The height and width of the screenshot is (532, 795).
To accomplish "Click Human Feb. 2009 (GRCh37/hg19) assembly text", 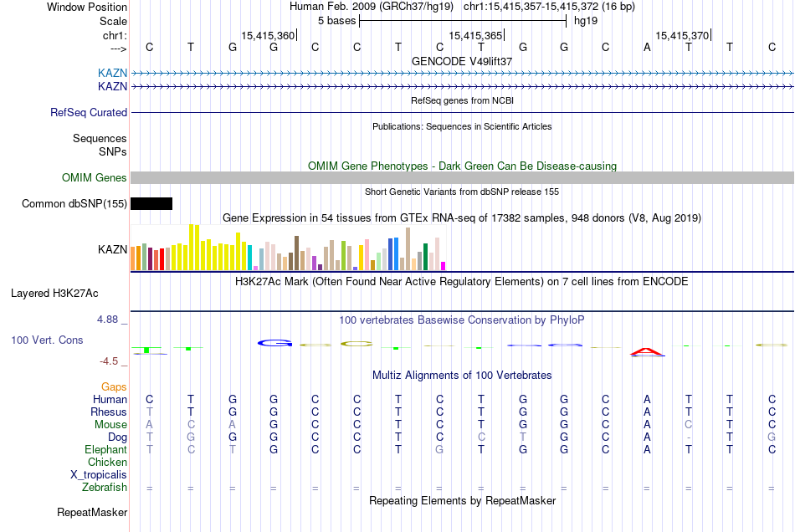I will click(371, 7).
